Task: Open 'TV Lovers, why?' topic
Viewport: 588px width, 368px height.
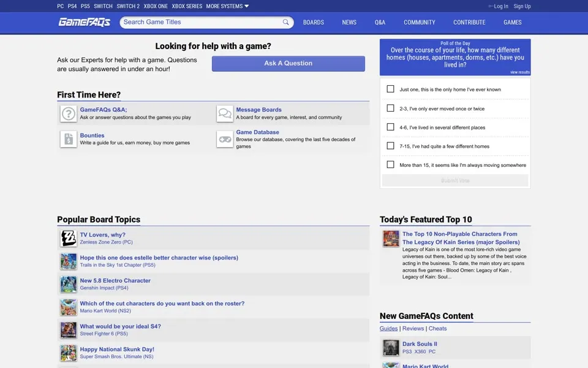Action: (x=102, y=235)
